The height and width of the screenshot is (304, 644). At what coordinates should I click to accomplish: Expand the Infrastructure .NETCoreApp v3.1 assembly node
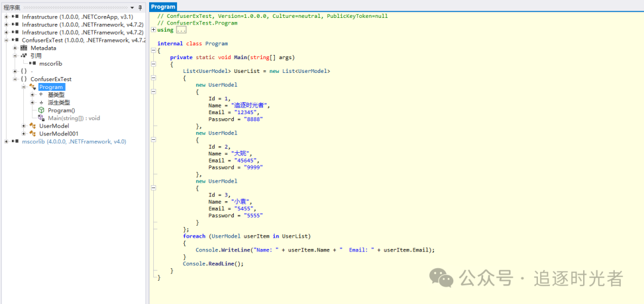pyautogui.click(x=6, y=17)
